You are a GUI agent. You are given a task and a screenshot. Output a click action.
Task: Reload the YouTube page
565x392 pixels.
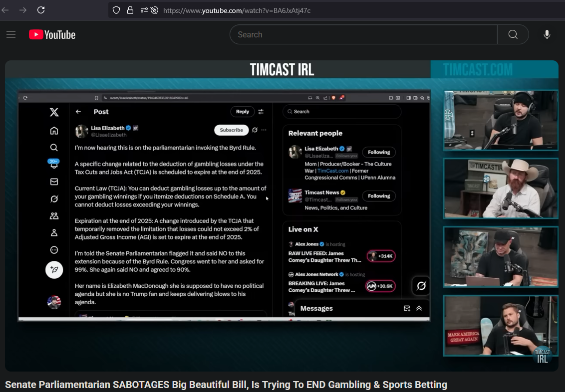click(x=41, y=10)
